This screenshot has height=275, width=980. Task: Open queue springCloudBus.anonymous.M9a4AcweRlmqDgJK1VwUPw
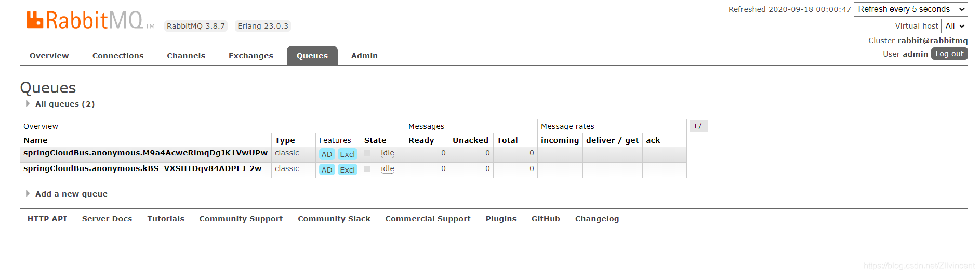pyautogui.click(x=145, y=153)
